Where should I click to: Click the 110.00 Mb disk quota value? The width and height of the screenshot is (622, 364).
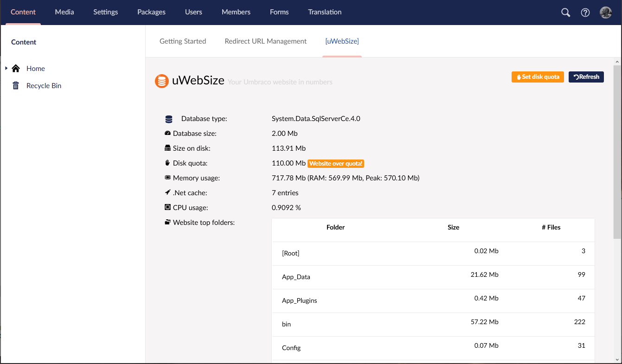(289, 163)
